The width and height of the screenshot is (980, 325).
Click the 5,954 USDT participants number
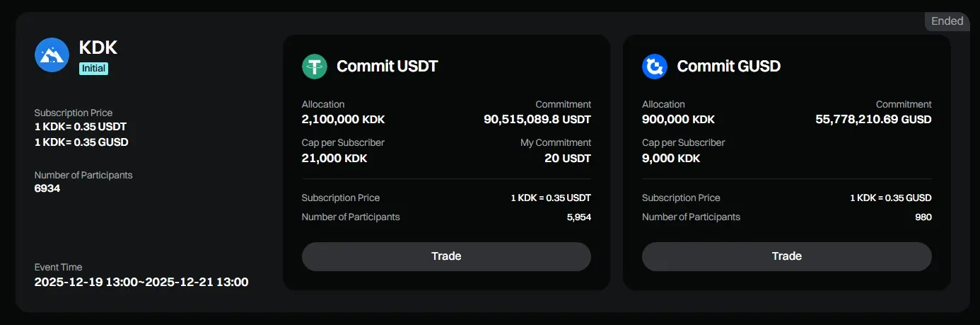coord(578,217)
